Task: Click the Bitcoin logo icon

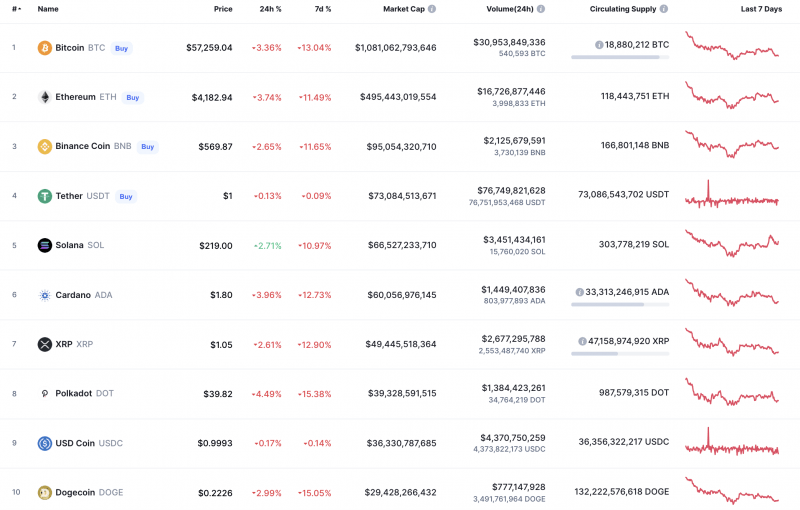Action: pos(44,48)
